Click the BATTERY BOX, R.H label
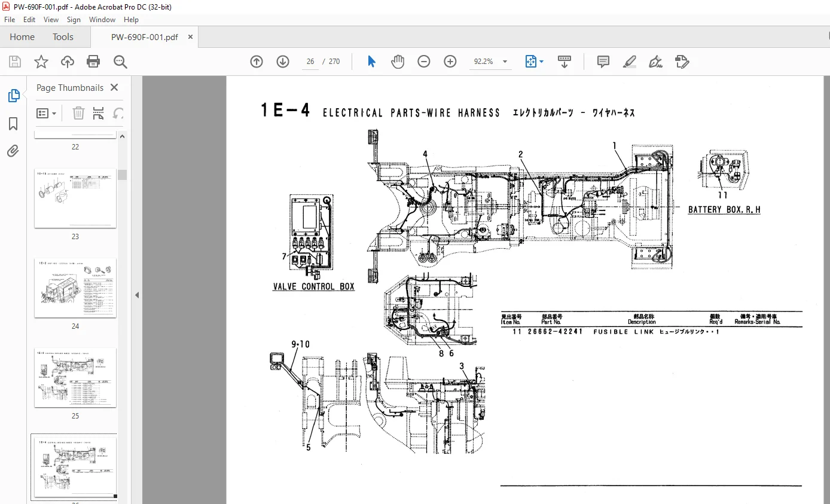The image size is (830, 504). (724, 210)
